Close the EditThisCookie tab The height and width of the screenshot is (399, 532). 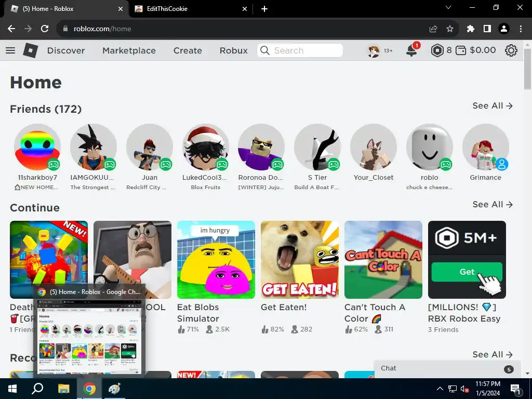point(245,9)
